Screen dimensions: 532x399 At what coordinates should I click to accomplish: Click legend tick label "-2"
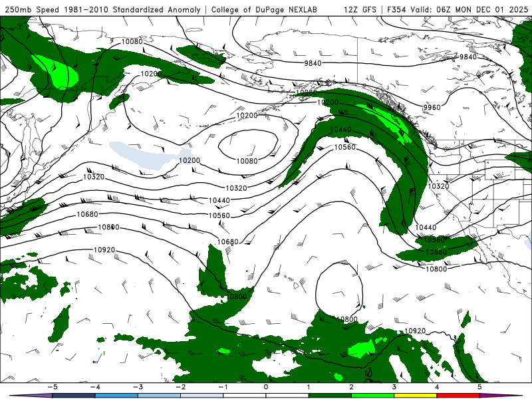(180, 387)
